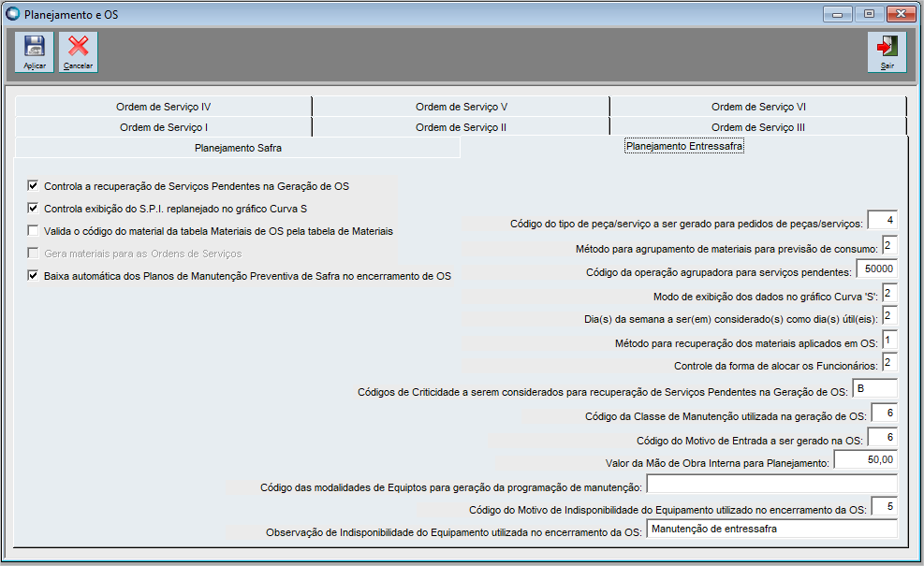This screenshot has width=924, height=566.
Task: Edit código da Classe de Manutenção field
Action: click(x=884, y=414)
